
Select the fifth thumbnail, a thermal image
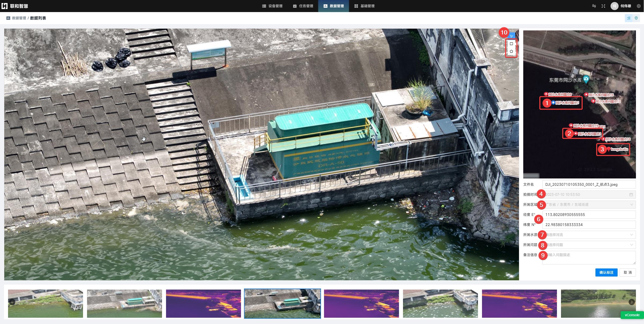(361, 304)
